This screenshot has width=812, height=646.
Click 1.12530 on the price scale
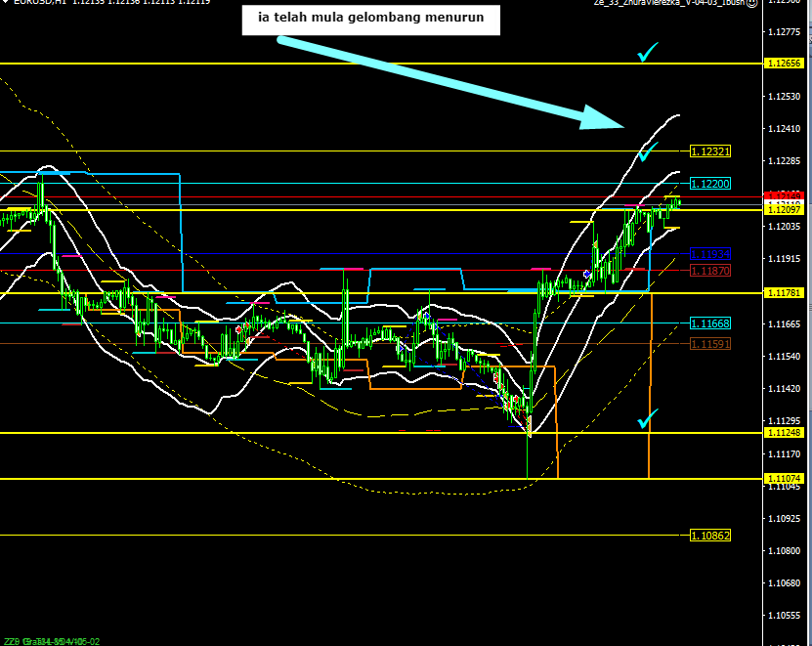pos(784,97)
